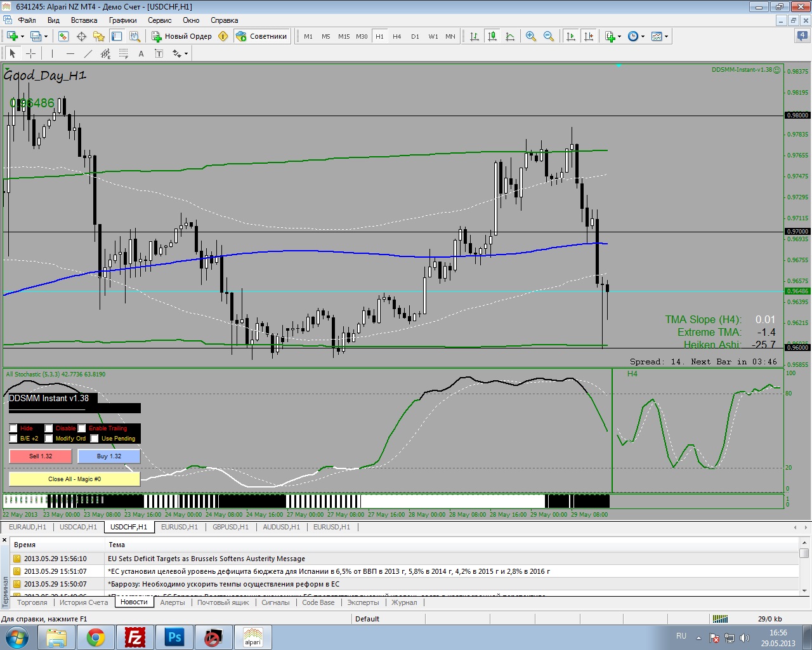Image resolution: width=812 pixels, height=650 pixels.
Task: Tick the Disable checkbox
Action: 49,428
